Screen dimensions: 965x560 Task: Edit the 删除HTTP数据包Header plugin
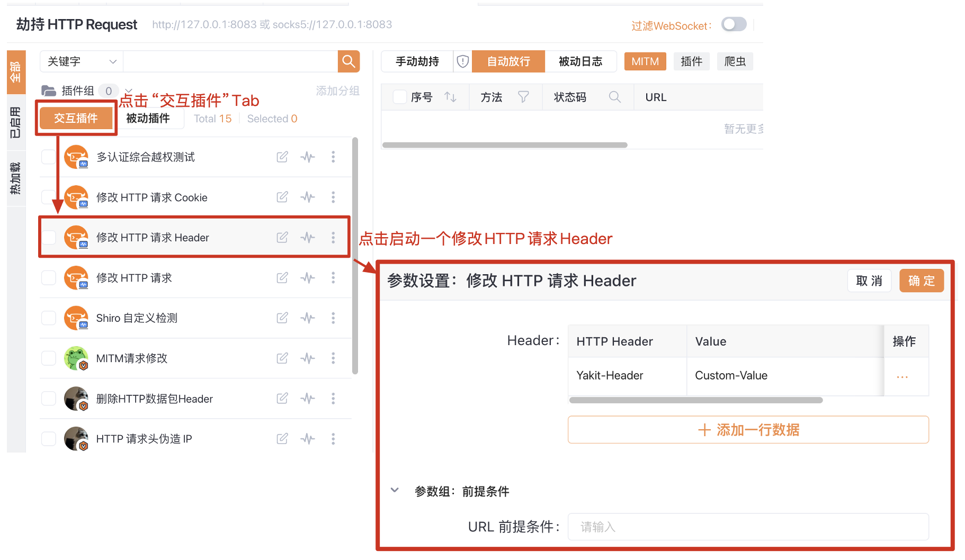pos(282,398)
